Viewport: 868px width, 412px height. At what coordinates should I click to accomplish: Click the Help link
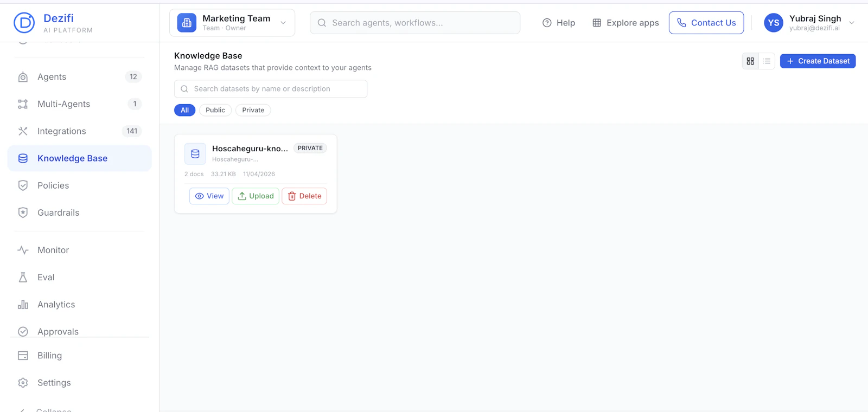point(559,23)
